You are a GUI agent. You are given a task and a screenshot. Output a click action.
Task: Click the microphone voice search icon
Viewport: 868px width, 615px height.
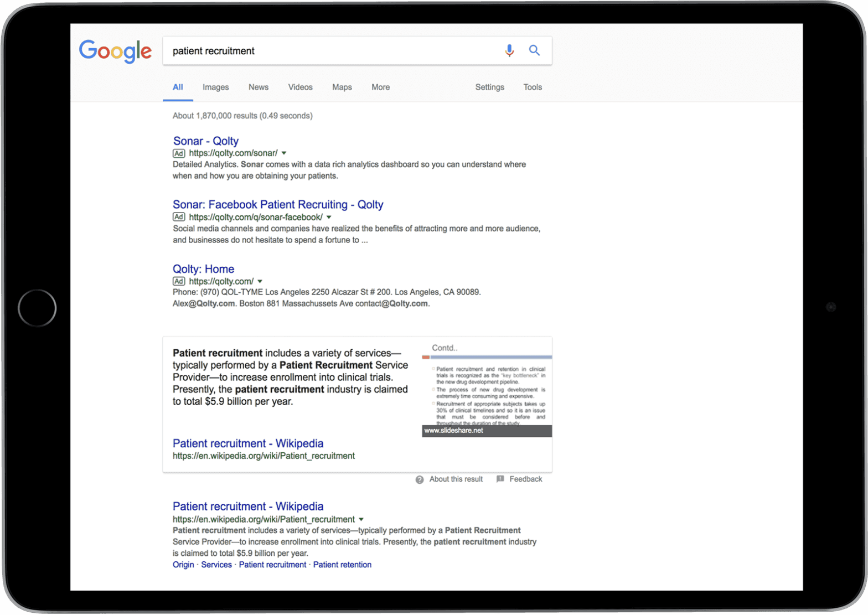pos(509,51)
